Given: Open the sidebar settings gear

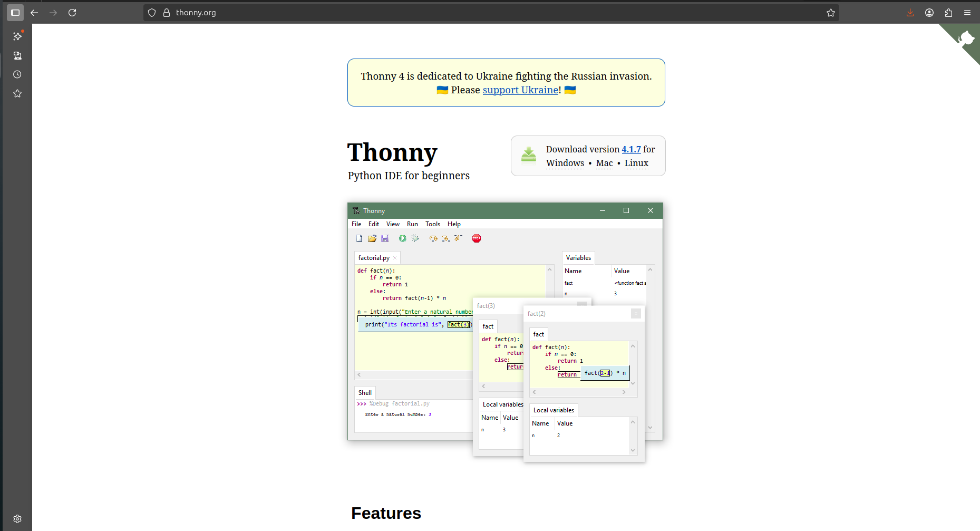Looking at the screenshot, I should click(17, 519).
